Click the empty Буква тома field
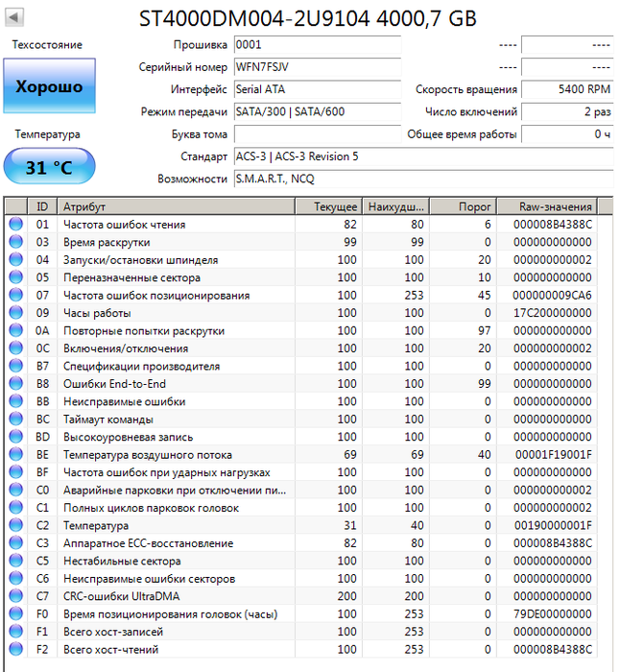 pyautogui.click(x=318, y=134)
